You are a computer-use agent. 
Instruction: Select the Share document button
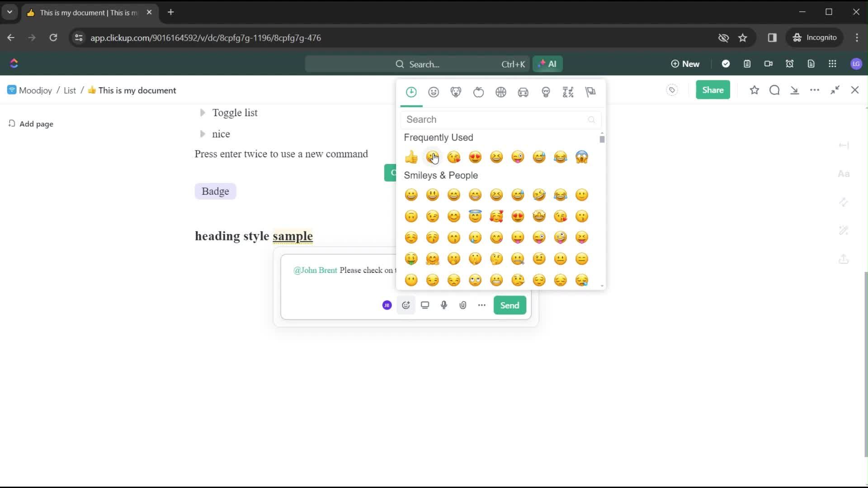point(713,90)
